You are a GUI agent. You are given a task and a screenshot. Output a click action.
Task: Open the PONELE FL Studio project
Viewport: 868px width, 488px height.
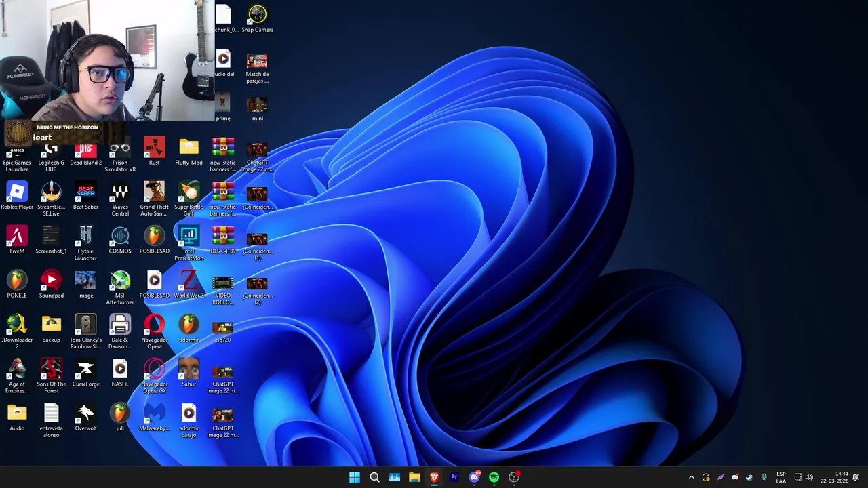(x=17, y=285)
